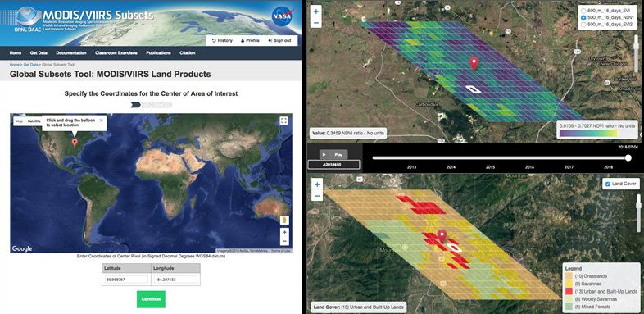This screenshot has height=314, width=644.
Task: Click the green Continue button
Action: pos(151,299)
